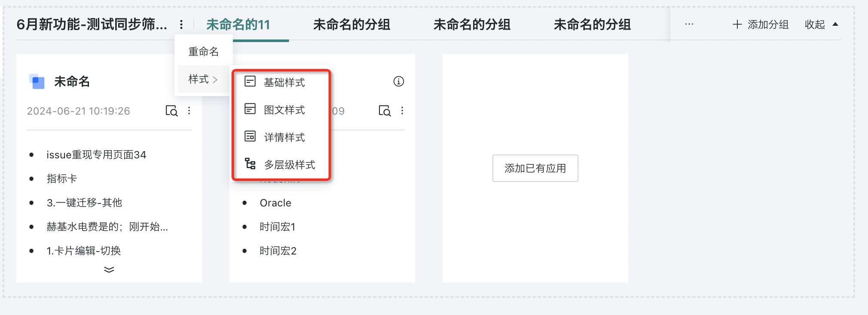The width and height of the screenshot is (868, 315).
Task: Click the info circle icon on the second card
Action: point(399,81)
